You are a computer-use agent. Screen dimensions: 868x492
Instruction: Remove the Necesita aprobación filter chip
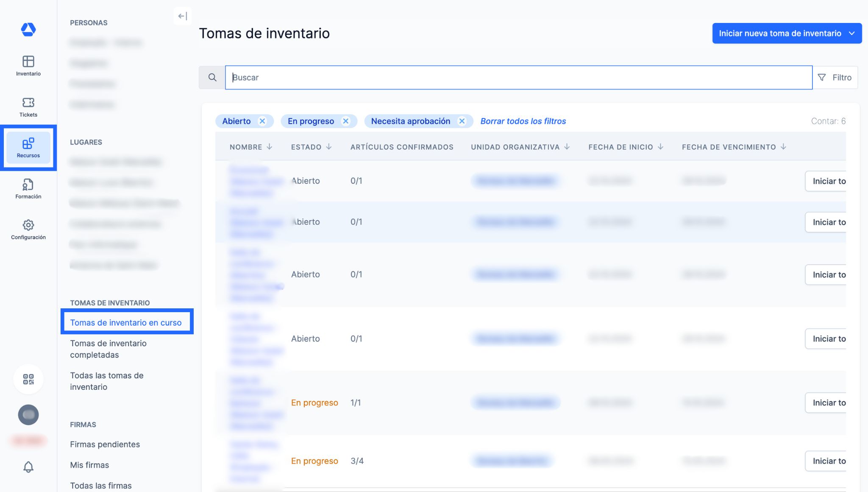click(x=462, y=121)
